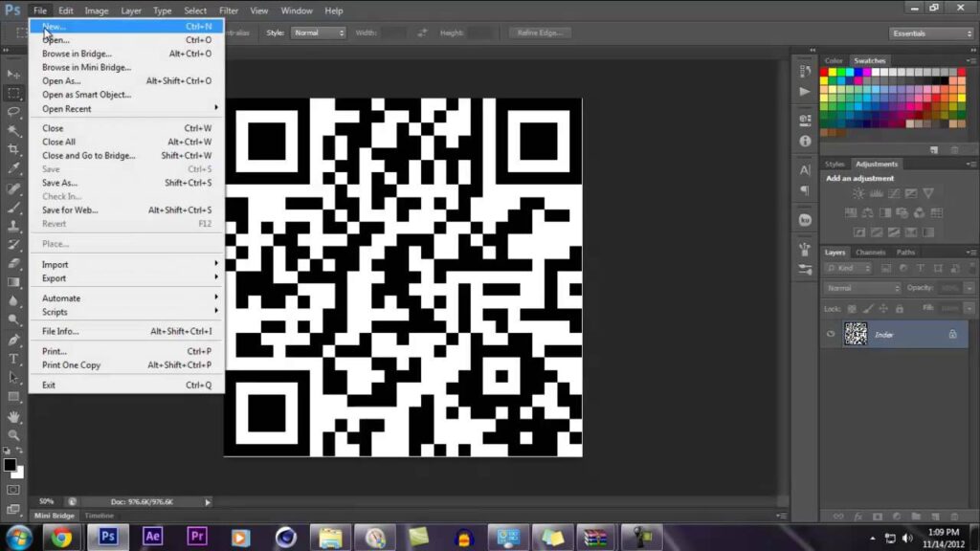Select the Crop tool

coord(13,149)
